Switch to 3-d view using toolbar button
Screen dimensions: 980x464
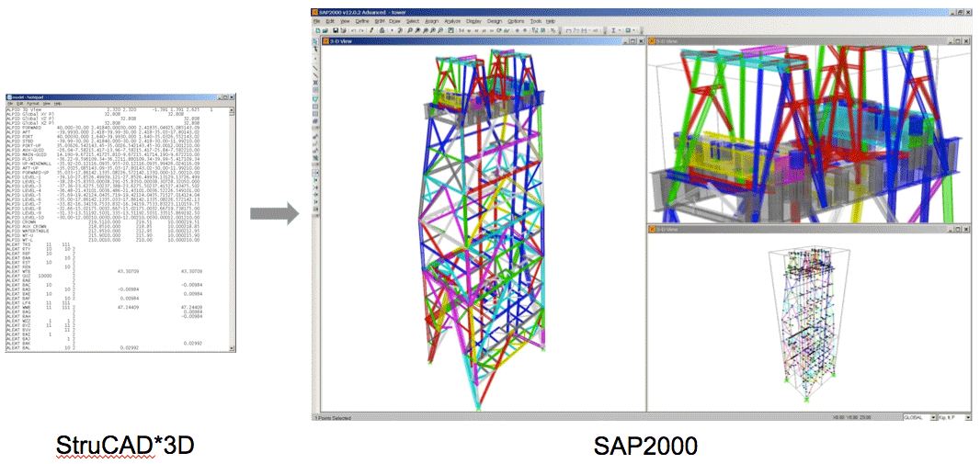point(462,30)
